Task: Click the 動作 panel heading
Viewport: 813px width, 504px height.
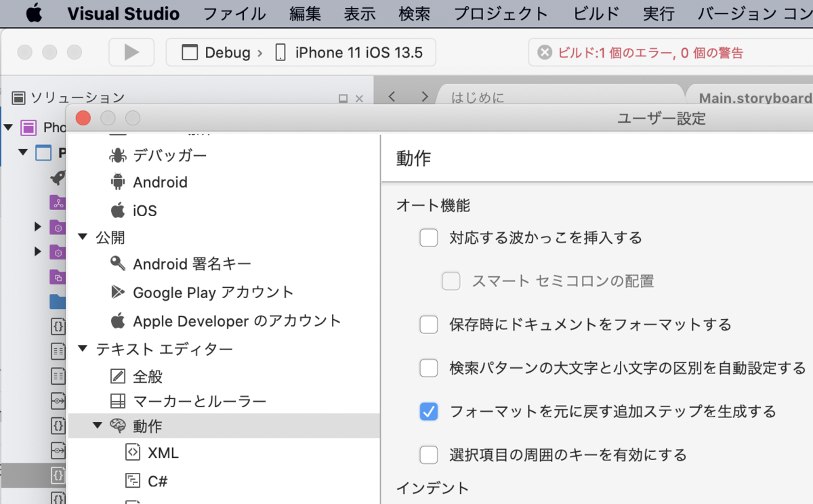Action: (413, 159)
